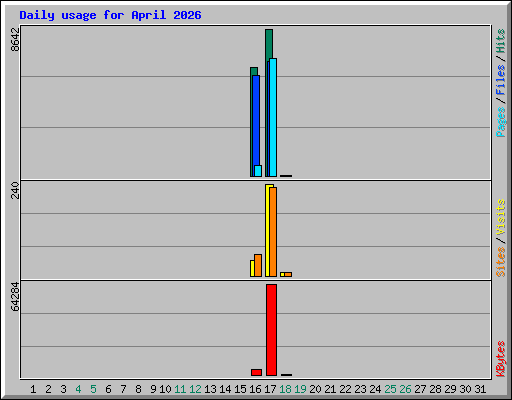This screenshot has height=400, width=512.
Task: Click day 1 on the x-axis
Action: (33, 389)
